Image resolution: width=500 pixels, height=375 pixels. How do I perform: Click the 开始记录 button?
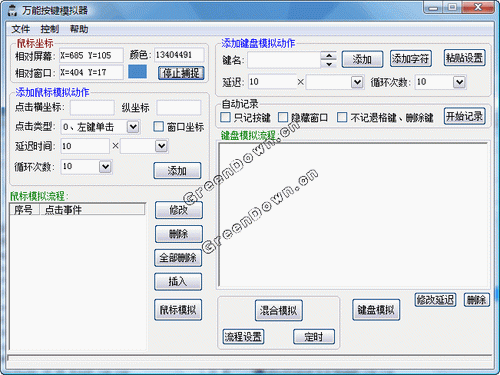(x=464, y=116)
